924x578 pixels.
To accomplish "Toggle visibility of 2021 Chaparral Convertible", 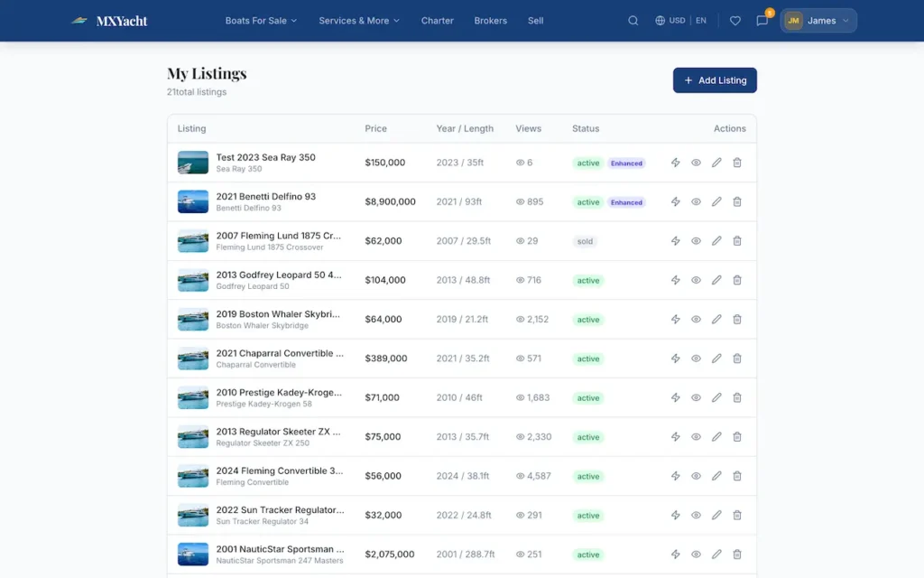I will coord(696,359).
